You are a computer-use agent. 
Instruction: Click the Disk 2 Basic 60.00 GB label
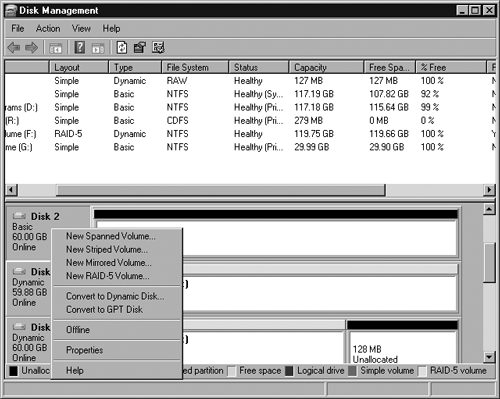[x=29, y=232]
